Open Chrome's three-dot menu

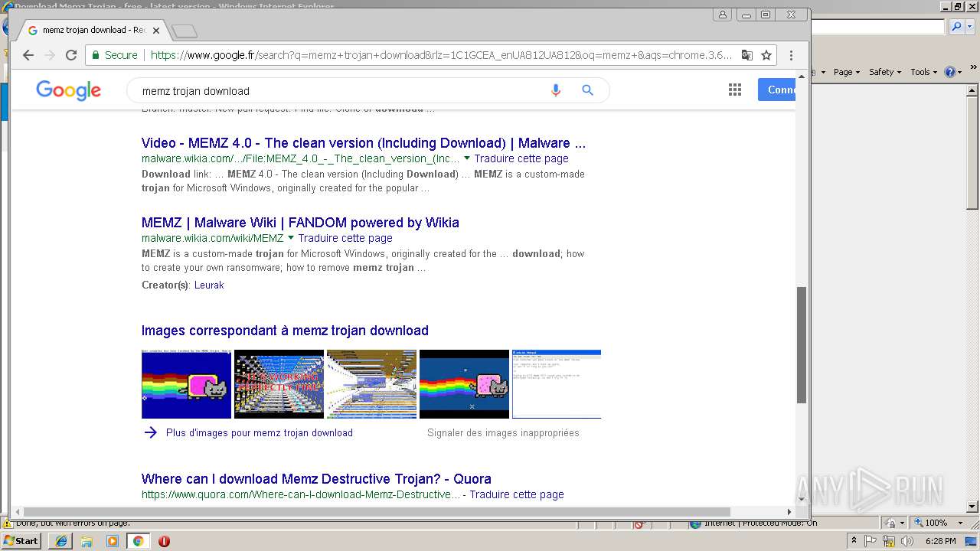coord(791,55)
